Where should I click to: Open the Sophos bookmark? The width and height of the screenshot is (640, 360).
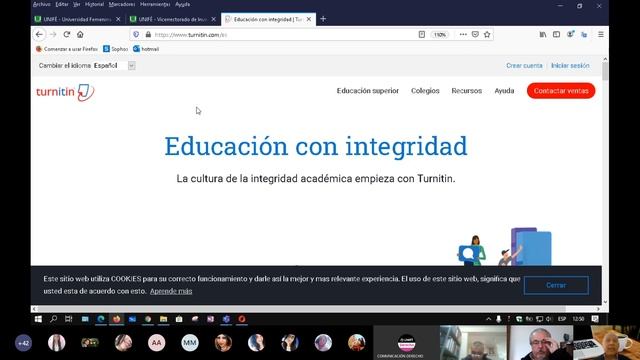tap(116, 49)
